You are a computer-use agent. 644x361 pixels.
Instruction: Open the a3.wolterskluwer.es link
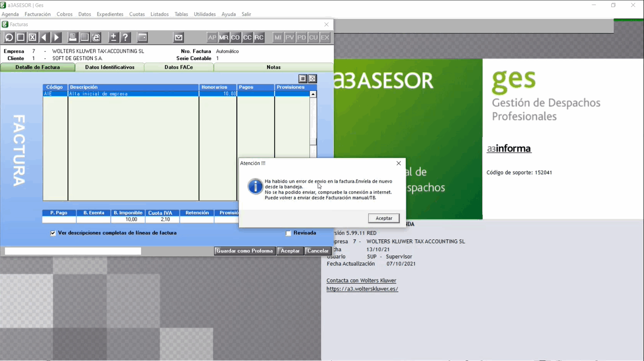pos(362,289)
